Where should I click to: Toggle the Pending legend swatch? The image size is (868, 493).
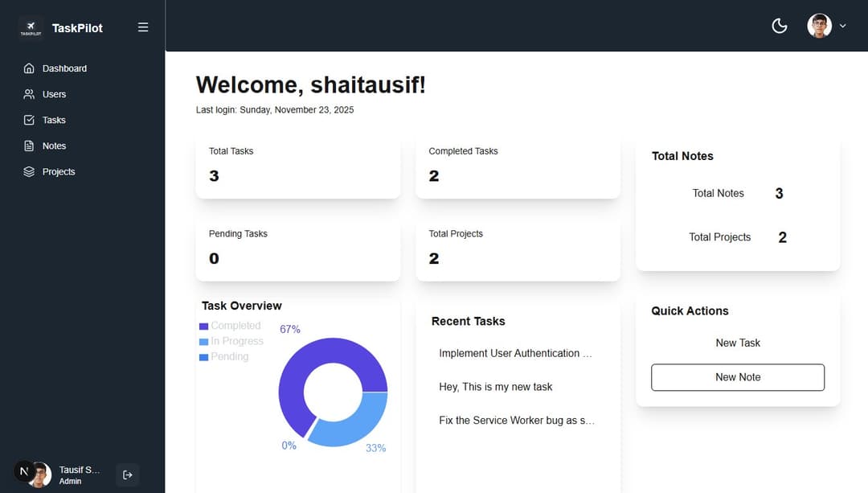pos(203,357)
